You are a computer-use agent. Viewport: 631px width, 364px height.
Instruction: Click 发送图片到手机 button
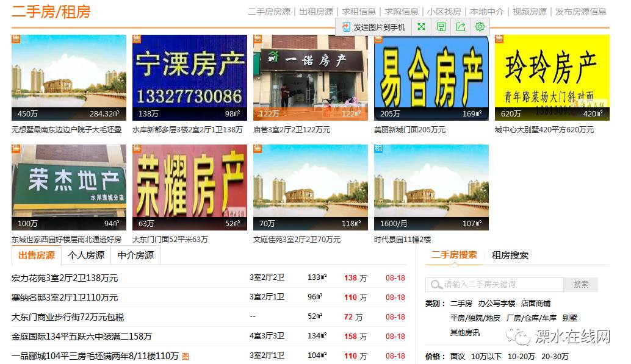[x=374, y=27]
